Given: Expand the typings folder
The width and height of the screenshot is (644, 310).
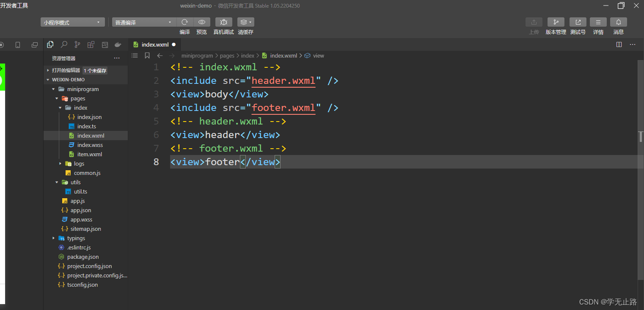Looking at the screenshot, I should 53,238.
